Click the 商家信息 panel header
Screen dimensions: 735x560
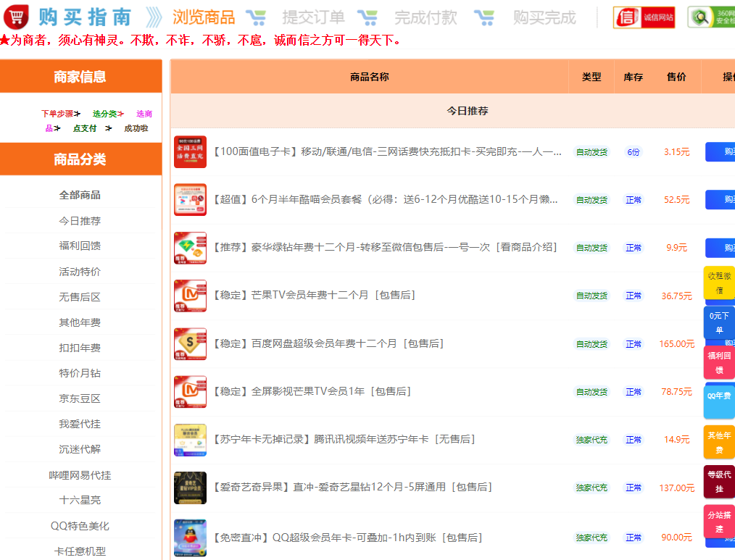[x=80, y=76]
